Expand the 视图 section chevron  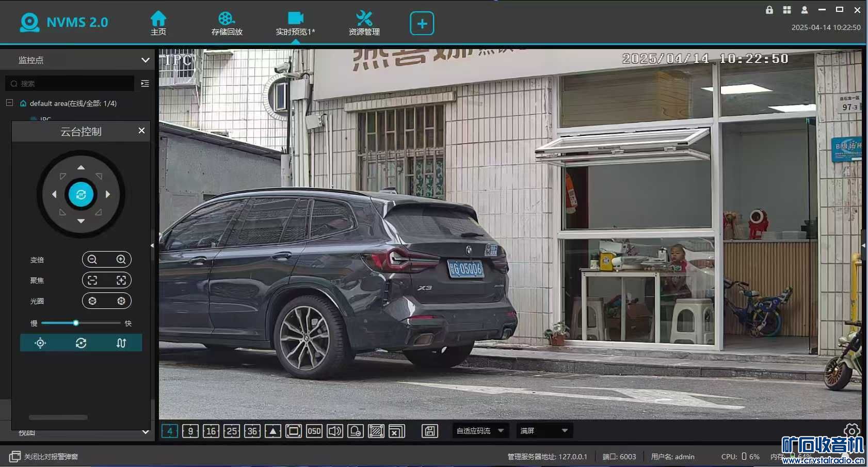pos(146,432)
